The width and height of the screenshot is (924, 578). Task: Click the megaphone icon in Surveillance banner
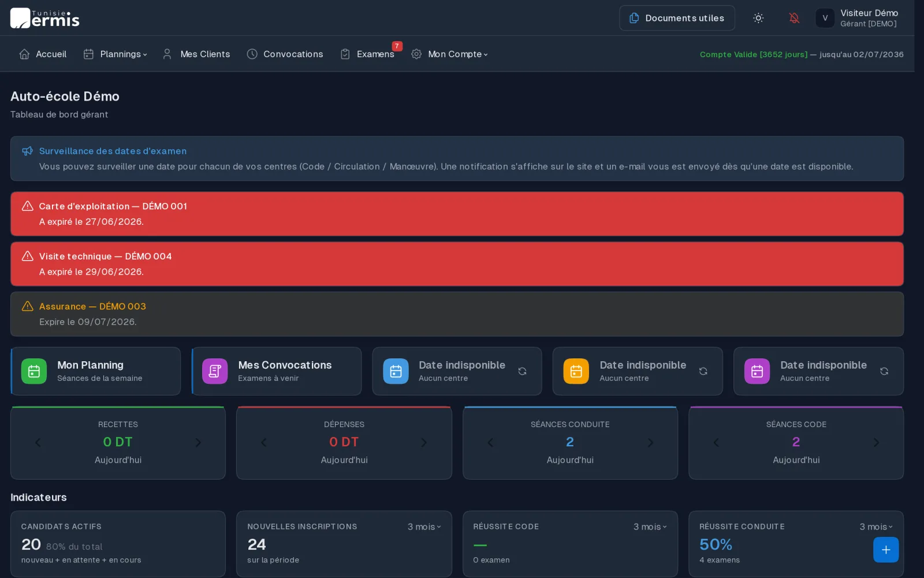pyautogui.click(x=27, y=151)
